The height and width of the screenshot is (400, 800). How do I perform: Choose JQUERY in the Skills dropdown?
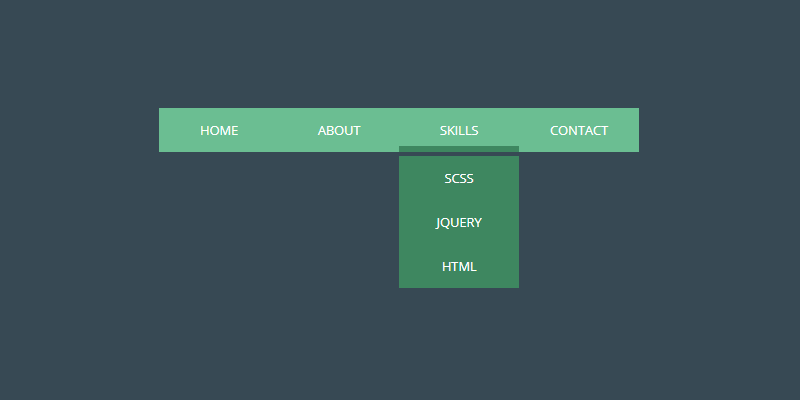coord(459,222)
